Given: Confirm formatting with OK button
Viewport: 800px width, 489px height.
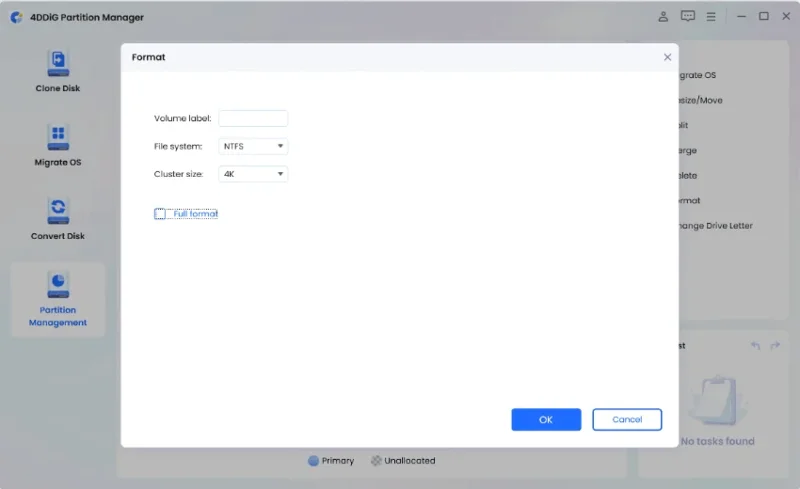Looking at the screenshot, I should pyautogui.click(x=546, y=420).
